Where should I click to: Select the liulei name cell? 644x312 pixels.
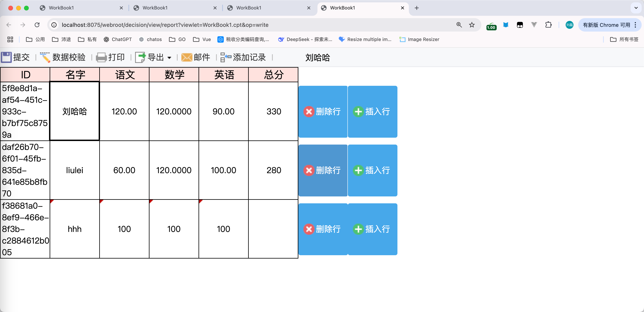pyautogui.click(x=75, y=170)
